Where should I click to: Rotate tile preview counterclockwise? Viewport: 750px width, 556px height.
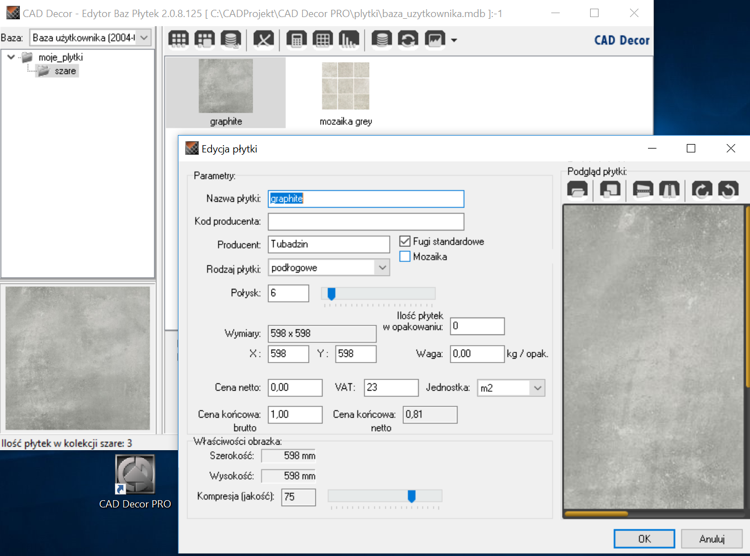(728, 189)
